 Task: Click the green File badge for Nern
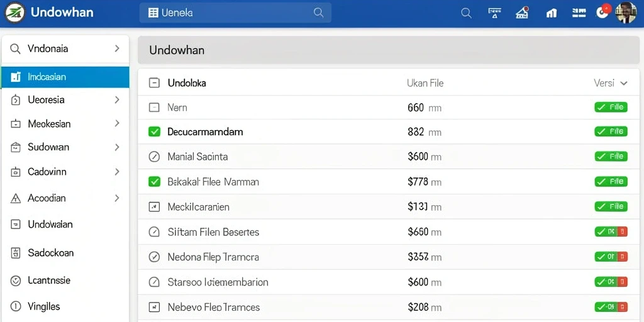(x=611, y=107)
